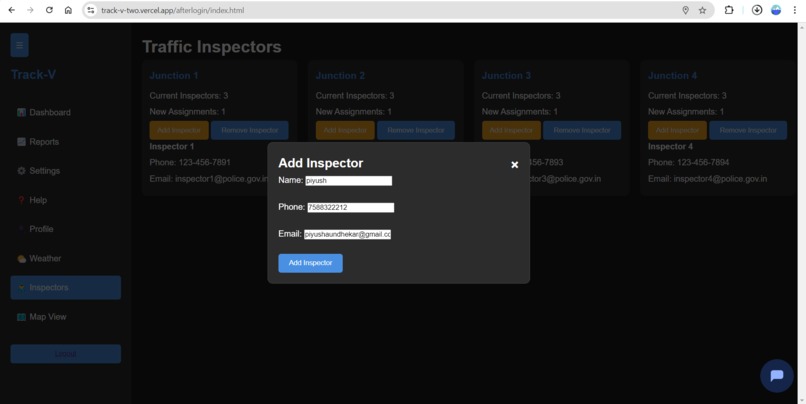Reload the page
This screenshot has height=404, width=806.
[49, 10]
